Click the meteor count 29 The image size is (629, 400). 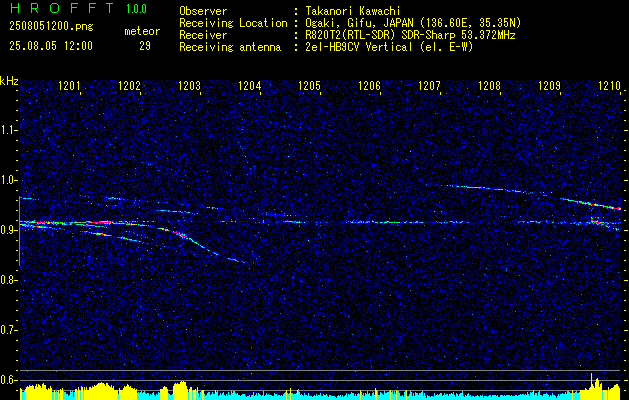pos(145,46)
